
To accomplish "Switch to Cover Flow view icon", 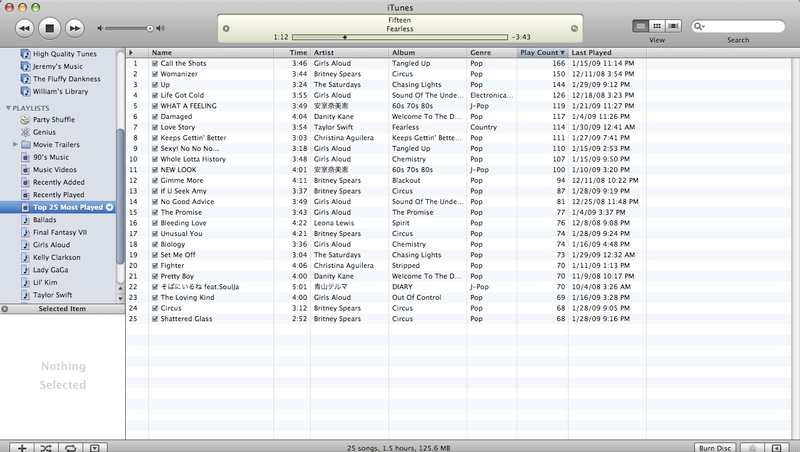I will [673, 26].
